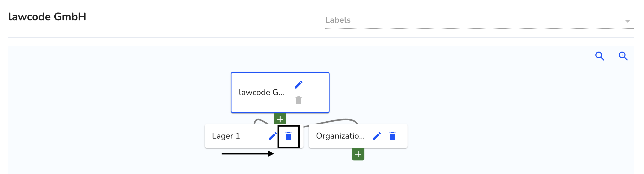Focus the Labels selection field
Viewport: 644px width, 174px height.
[479, 20]
